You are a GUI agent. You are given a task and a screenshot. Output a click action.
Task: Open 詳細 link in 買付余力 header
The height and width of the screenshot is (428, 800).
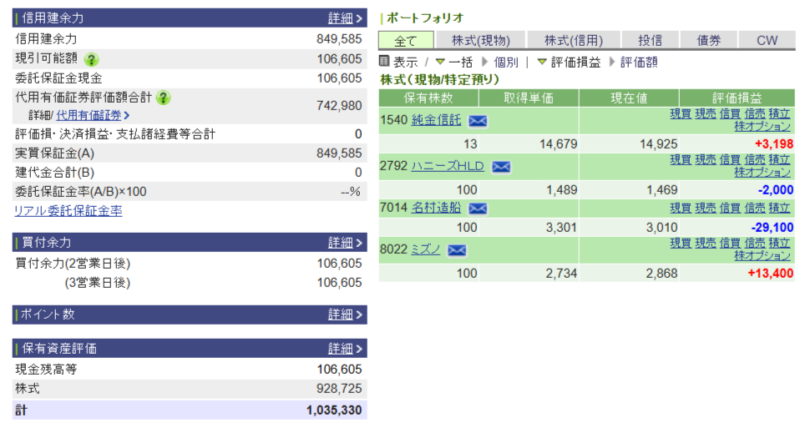click(x=345, y=243)
